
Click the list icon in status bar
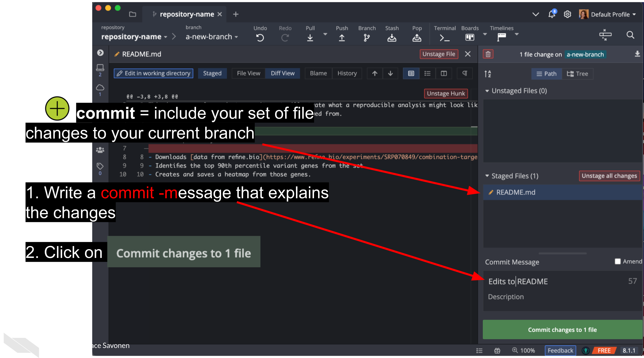tap(479, 351)
